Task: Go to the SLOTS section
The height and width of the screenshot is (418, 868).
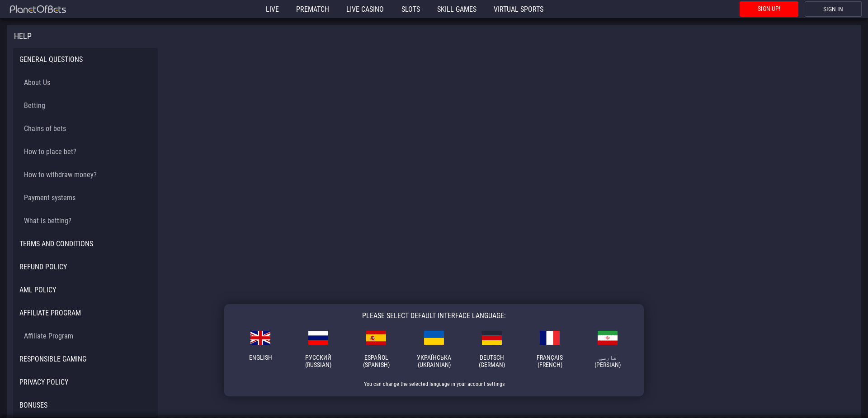Action: point(410,9)
